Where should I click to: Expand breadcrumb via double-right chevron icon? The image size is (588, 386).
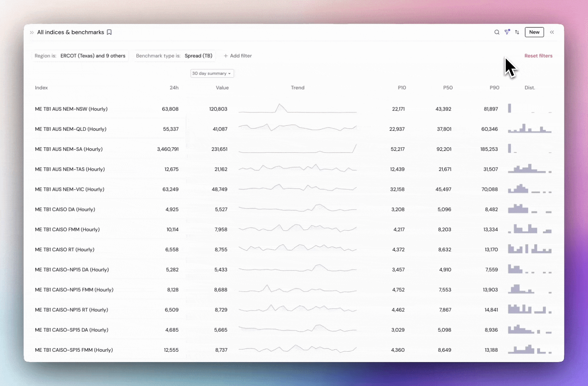[31, 33]
